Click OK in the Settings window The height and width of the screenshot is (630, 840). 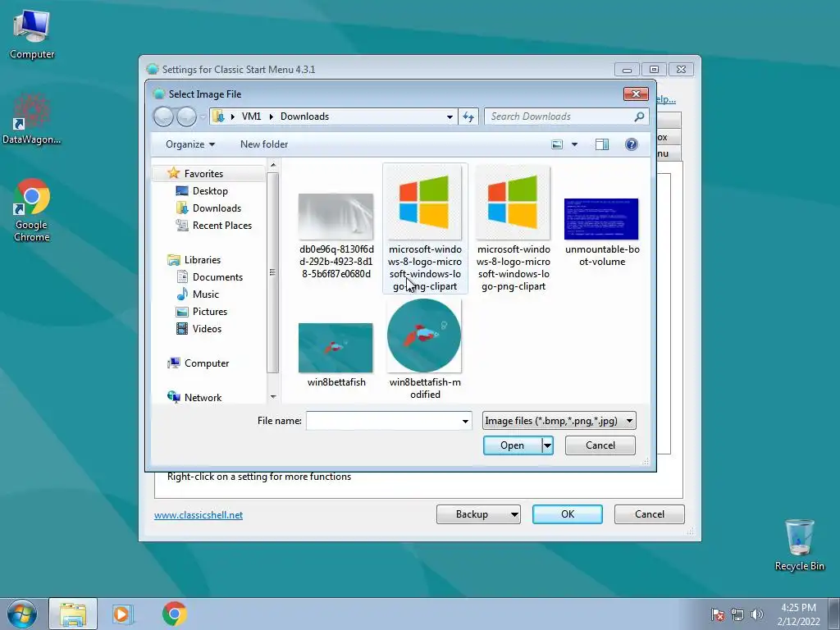pyautogui.click(x=568, y=514)
